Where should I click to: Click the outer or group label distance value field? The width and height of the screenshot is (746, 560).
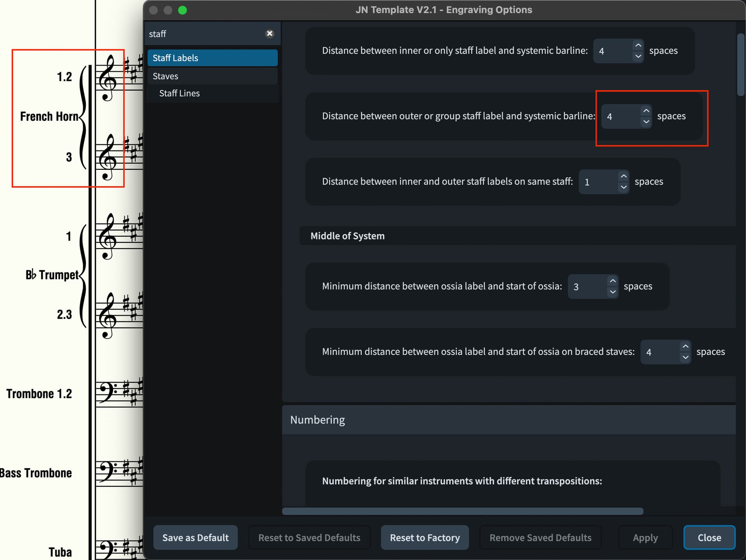(621, 116)
